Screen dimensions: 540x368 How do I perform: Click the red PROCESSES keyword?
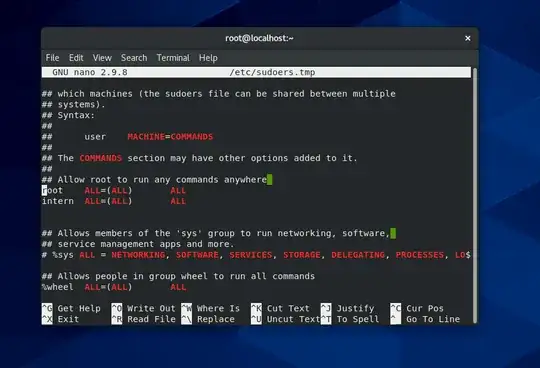point(420,255)
